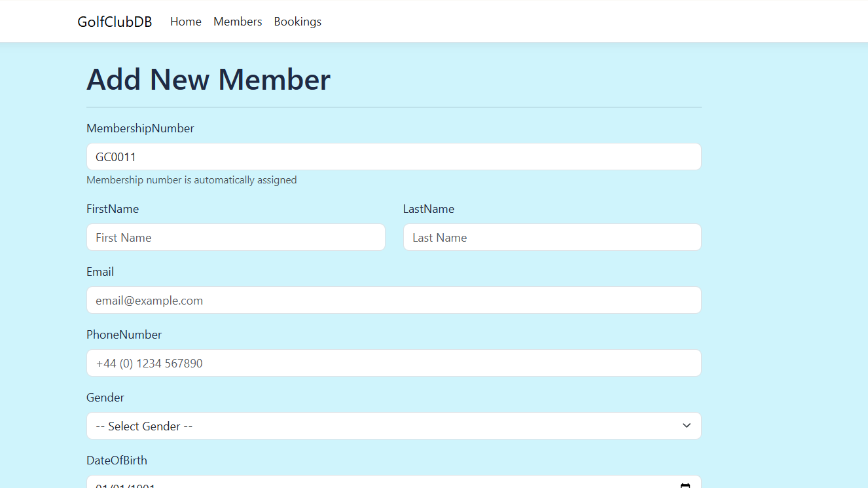Click the MembershipNumber label
The image size is (868, 488).
[140, 128]
